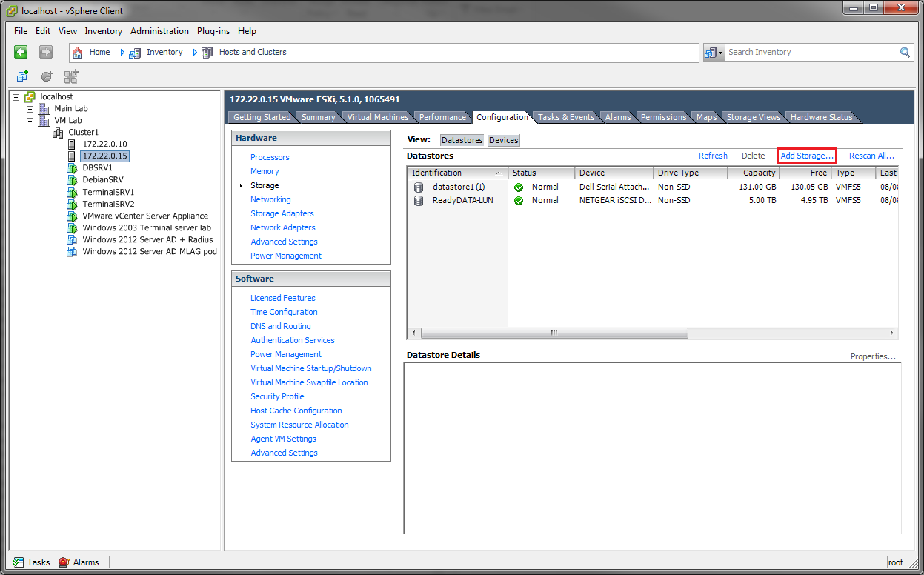Image resolution: width=924 pixels, height=575 pixels.
Task: Click the datastore icon beside datastore1 (1)
Action: pos(418,187)
